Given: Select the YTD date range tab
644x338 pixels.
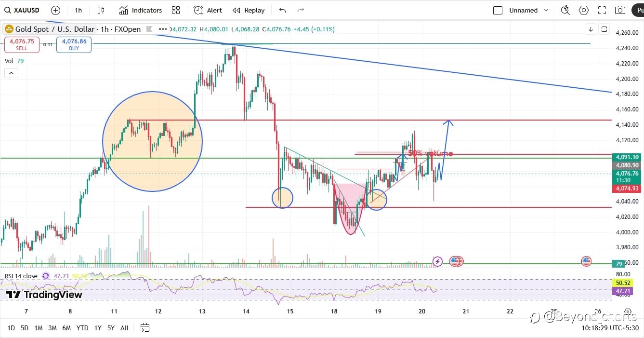Looking at the screenshot, I should pyautogui.click(x=82, y=328).
